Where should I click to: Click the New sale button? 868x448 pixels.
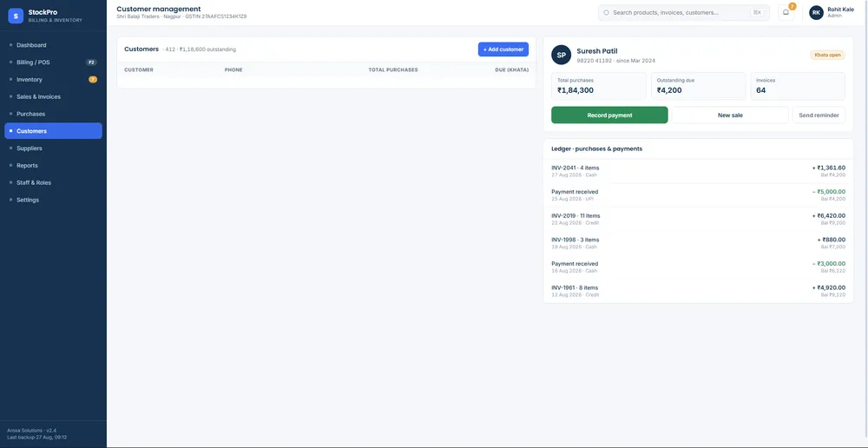point(730,115)
